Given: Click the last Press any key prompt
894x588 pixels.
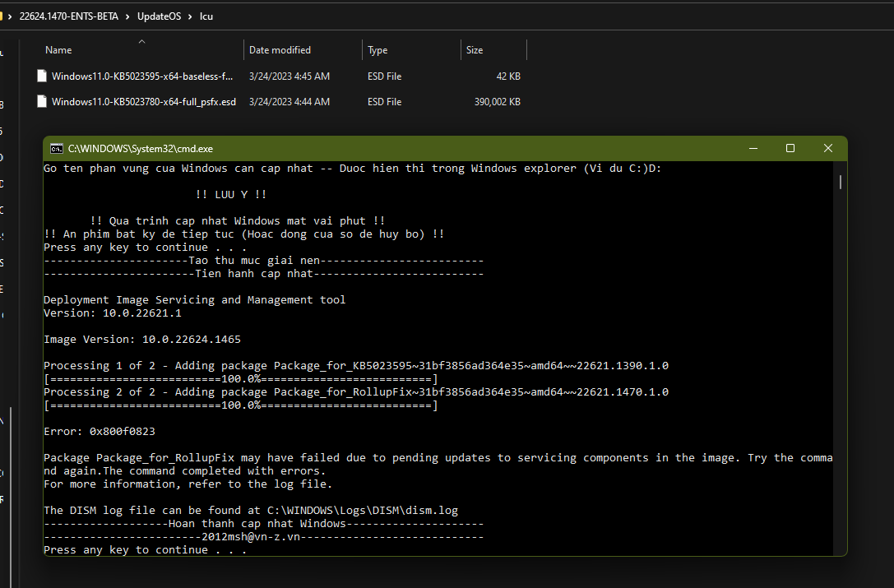Looking at the screenshot, I should [145, 550].
